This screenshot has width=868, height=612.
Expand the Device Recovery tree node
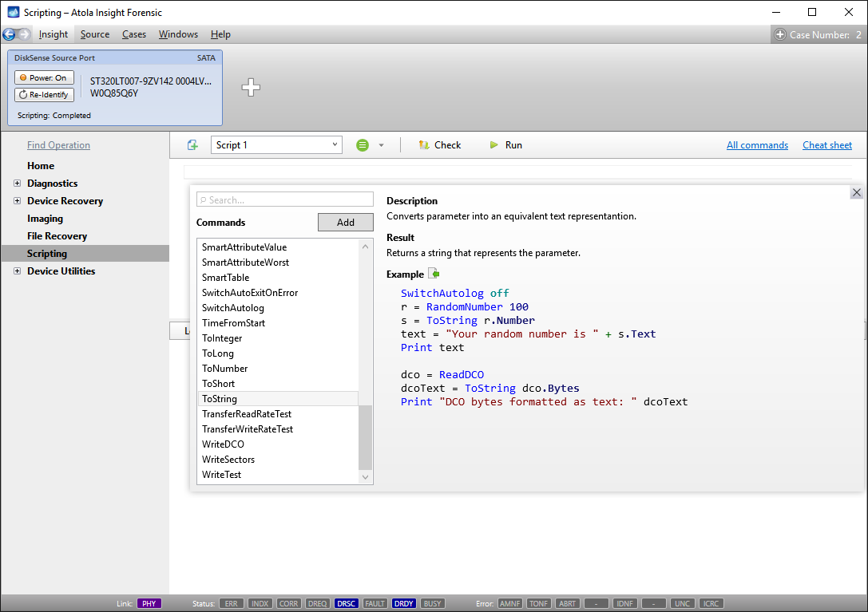pyautogui.click(x=17, y=201)
